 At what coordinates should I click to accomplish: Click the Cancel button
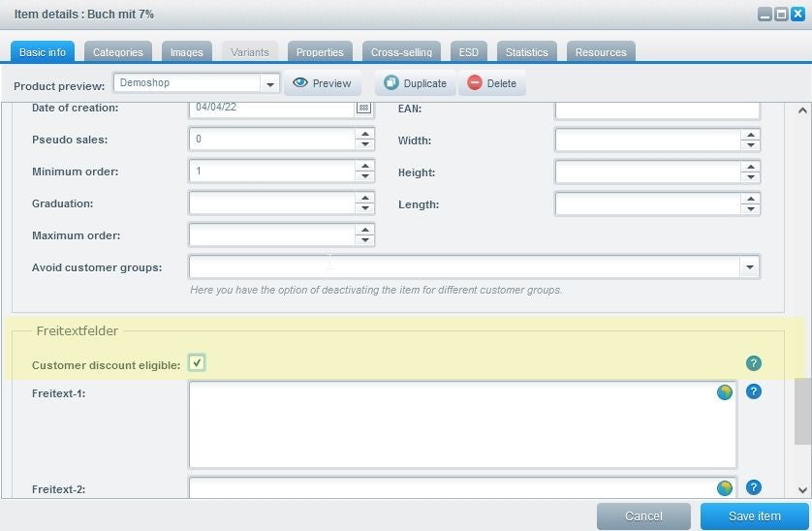click(x=643, y=515)
